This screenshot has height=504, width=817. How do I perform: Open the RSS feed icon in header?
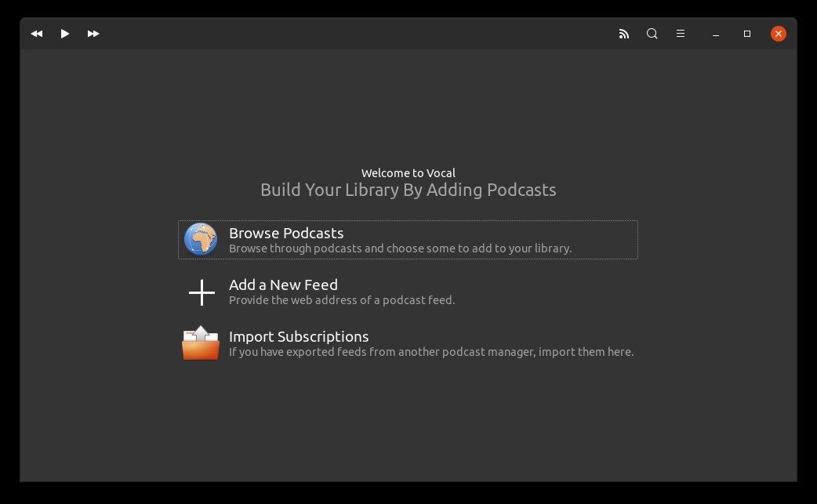pyautogui.click(x=623, y=34)
